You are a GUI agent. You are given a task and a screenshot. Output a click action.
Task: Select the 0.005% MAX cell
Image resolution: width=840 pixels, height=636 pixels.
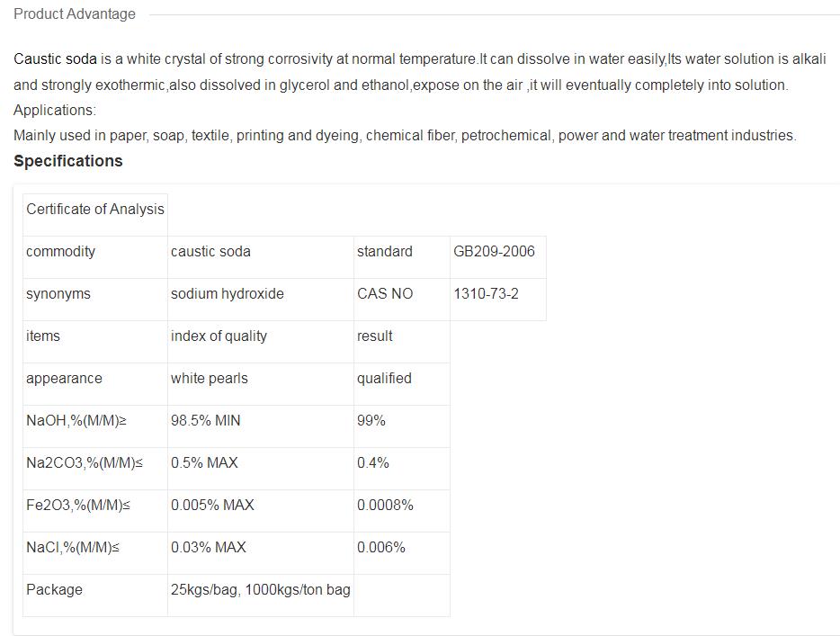212,506
